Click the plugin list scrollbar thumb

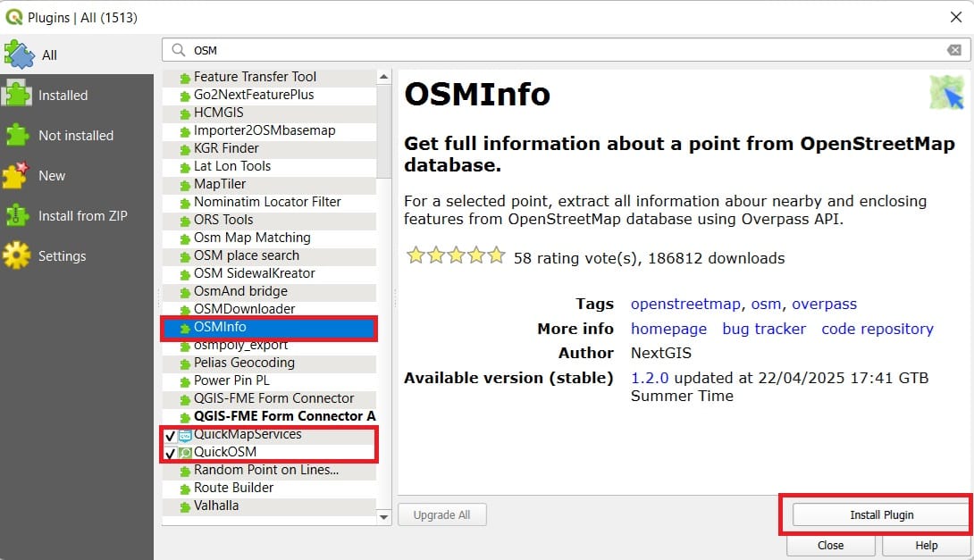tap(384, 132)
